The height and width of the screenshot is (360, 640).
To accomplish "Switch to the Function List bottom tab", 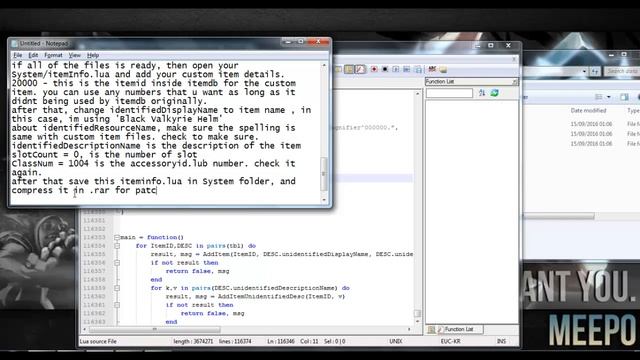I will coord(460,329).
